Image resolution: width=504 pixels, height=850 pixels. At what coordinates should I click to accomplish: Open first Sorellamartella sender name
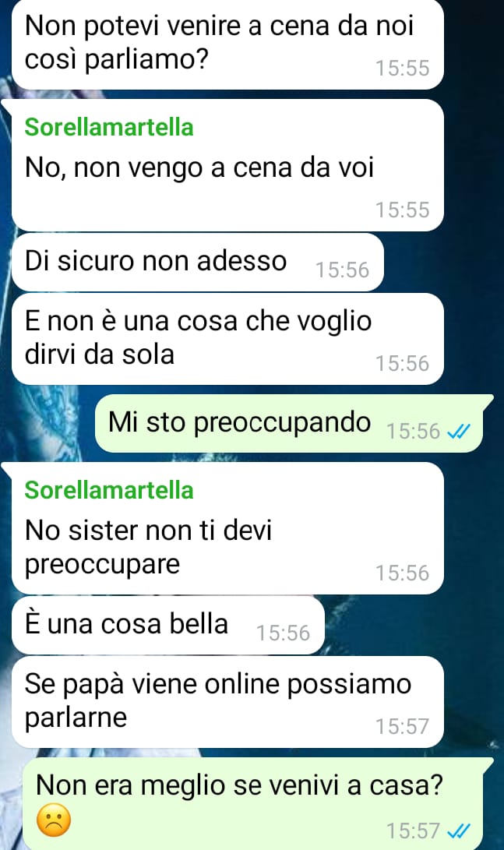pos(109,128)
